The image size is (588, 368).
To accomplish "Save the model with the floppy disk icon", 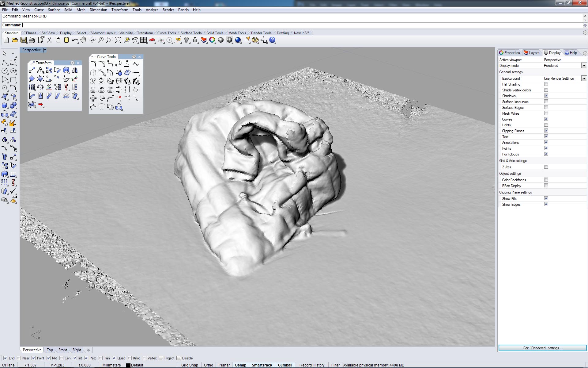I will click(23, 40).
